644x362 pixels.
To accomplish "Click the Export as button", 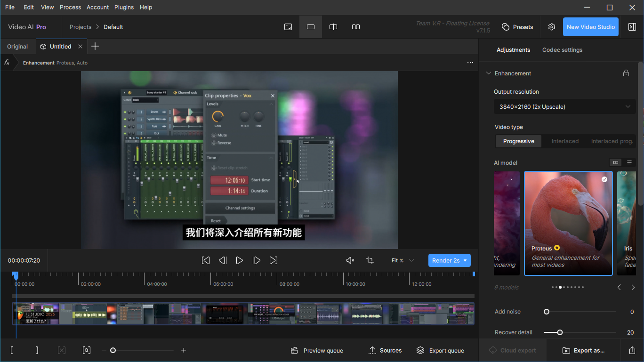I will 583,350.
